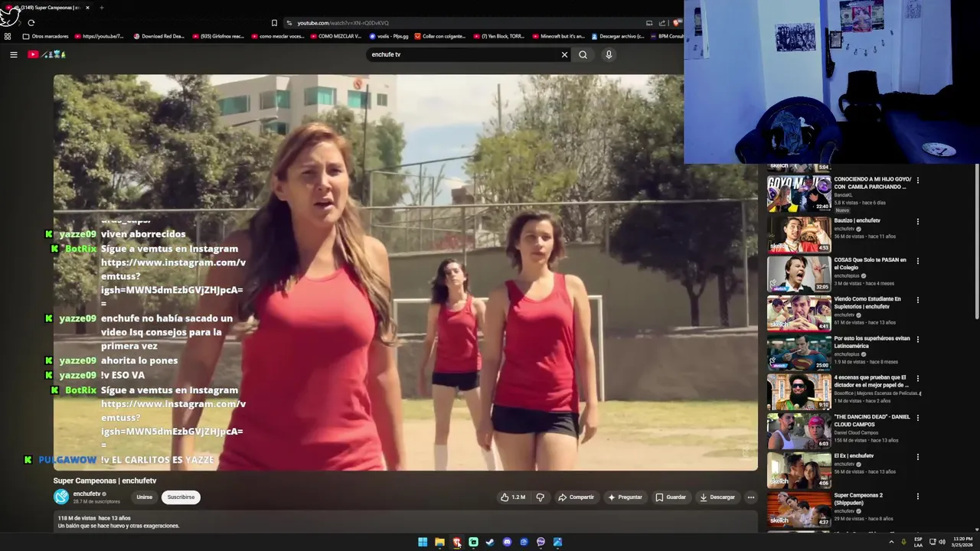
Task: Open the CONOCIENDO A MI HIJO GOYO thumbnail
Action: pyautogui.click(x=799, y=194)
